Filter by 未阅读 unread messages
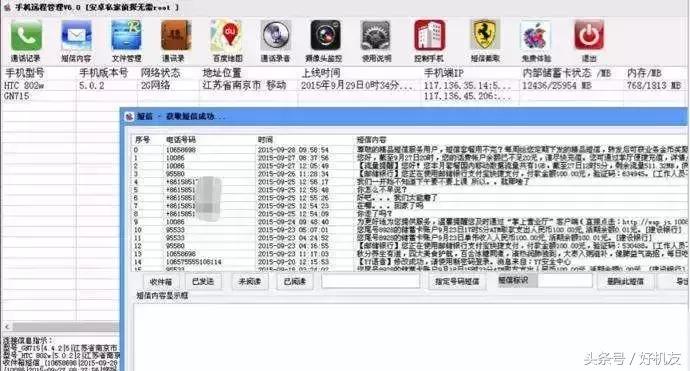Screen dimensions: 690x371 [x=249, y=282]
